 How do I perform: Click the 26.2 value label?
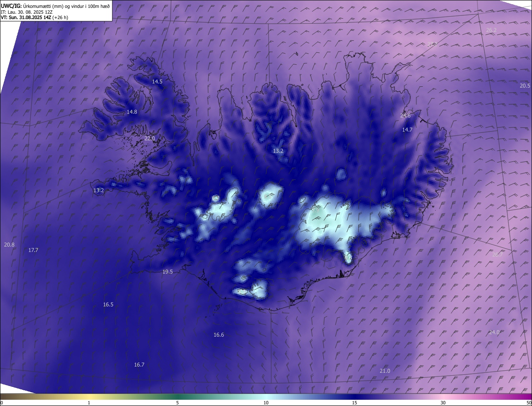tap(491, 30)
